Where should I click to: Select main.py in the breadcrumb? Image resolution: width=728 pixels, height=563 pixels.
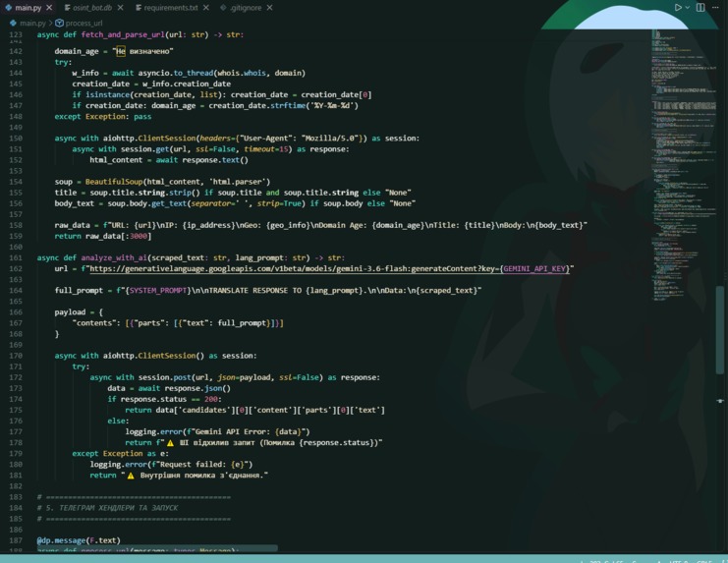[x=32, y=23]
